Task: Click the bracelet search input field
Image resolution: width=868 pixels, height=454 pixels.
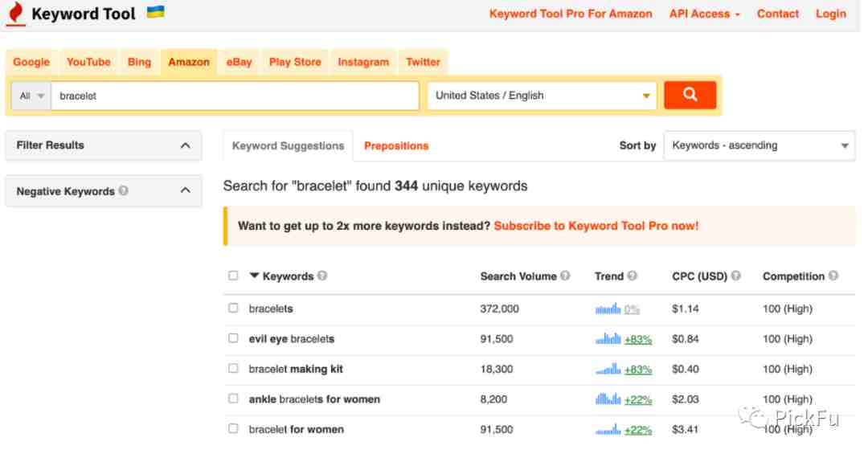Action: point(235,96)
